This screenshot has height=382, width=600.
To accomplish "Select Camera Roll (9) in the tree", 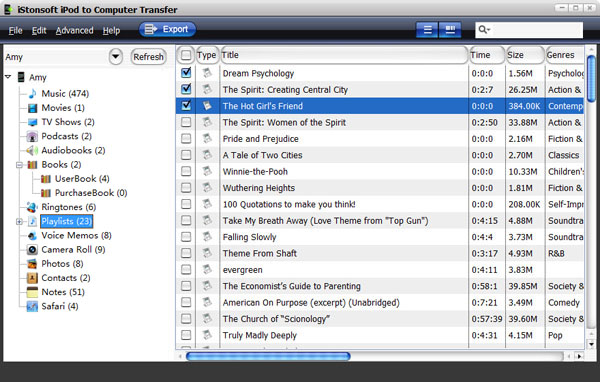I will (x=73, y=250).
